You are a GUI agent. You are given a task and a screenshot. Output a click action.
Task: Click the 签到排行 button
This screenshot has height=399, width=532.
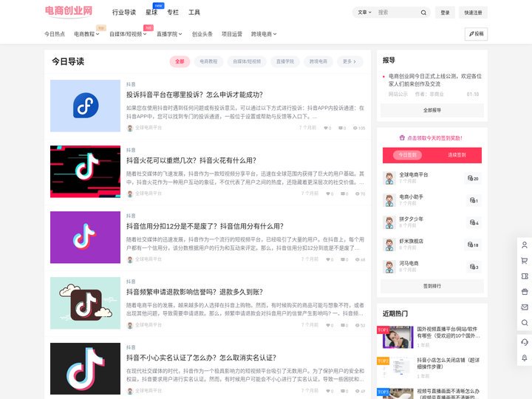pyautogui.click(x=432, y=286)
